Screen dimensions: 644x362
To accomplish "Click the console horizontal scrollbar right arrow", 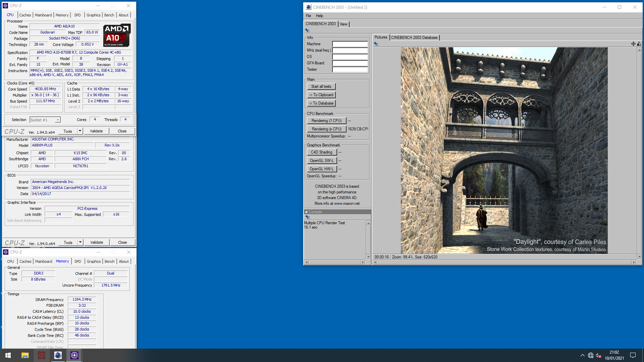I will pyautogui.click(x=363, y=262).
